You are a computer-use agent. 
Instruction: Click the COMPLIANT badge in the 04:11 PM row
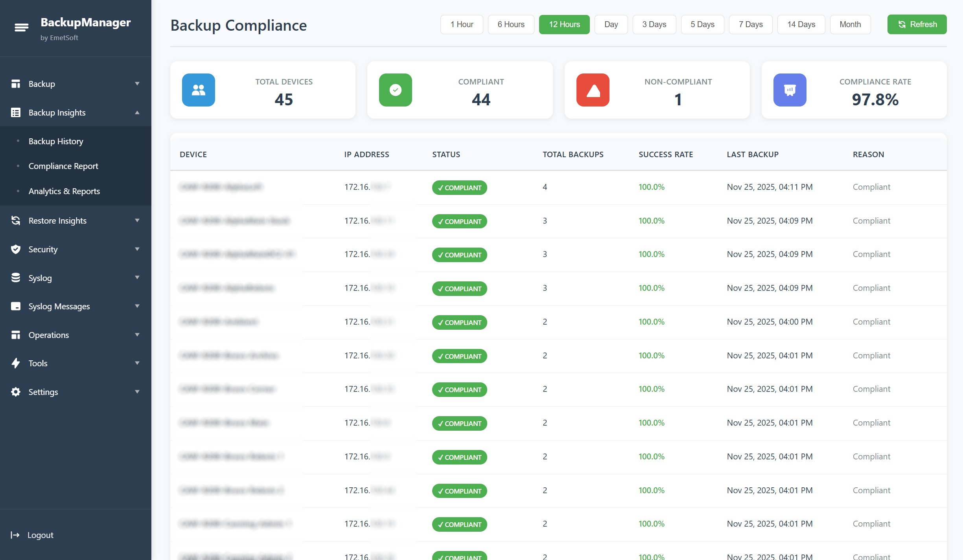(459, 187)
